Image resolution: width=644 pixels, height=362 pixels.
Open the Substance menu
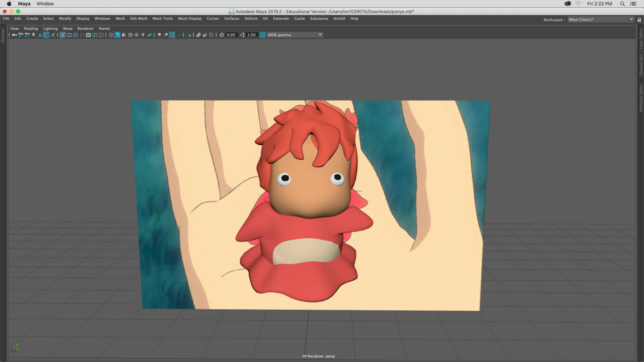(319, 19)
